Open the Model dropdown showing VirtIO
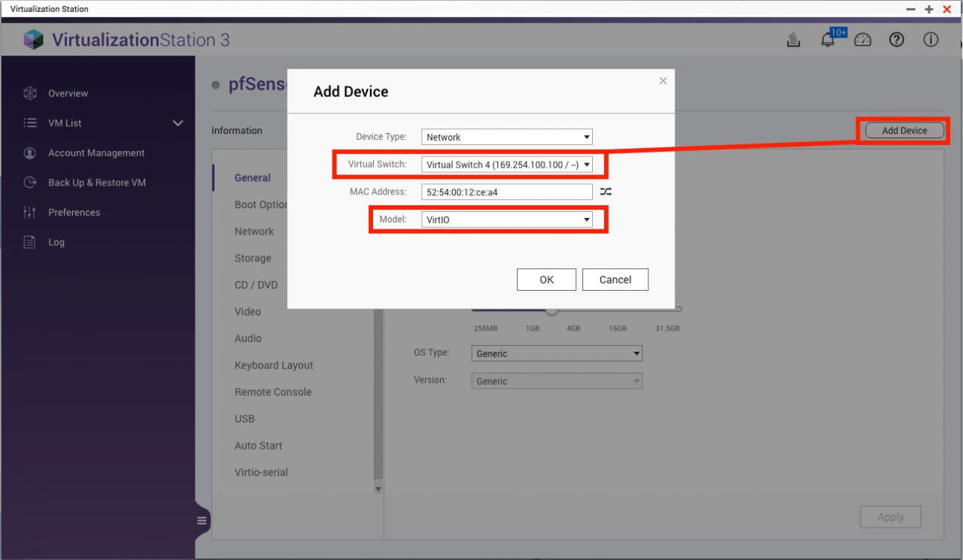This screenshot has width=963, height=560. point(506,219)
